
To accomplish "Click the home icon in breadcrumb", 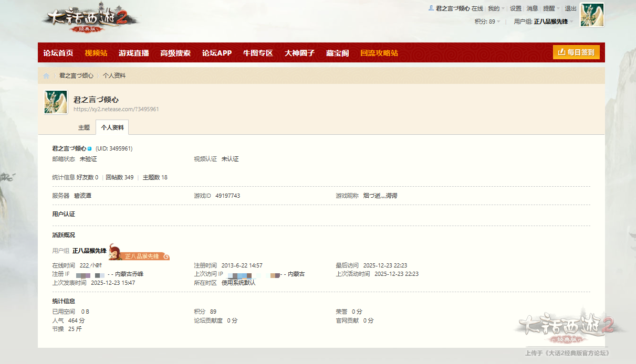I will (46, 76).
